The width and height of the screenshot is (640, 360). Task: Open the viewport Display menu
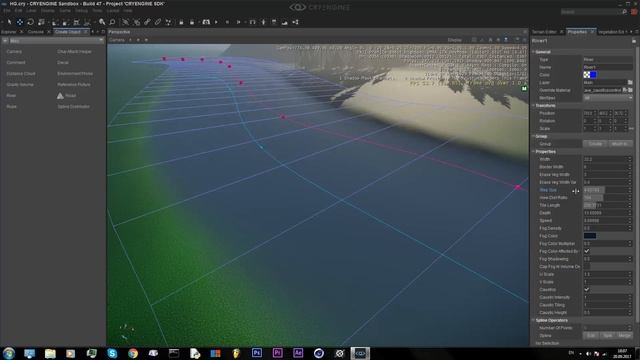click(x=454, y=40)
